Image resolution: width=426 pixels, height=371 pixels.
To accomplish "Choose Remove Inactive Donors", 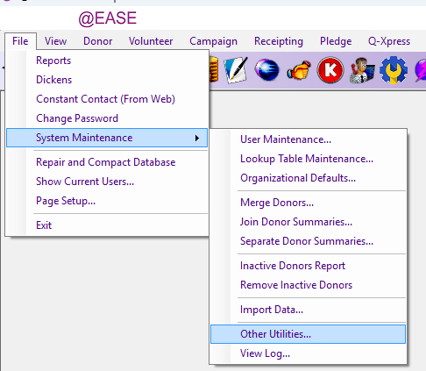I will 308,285.
